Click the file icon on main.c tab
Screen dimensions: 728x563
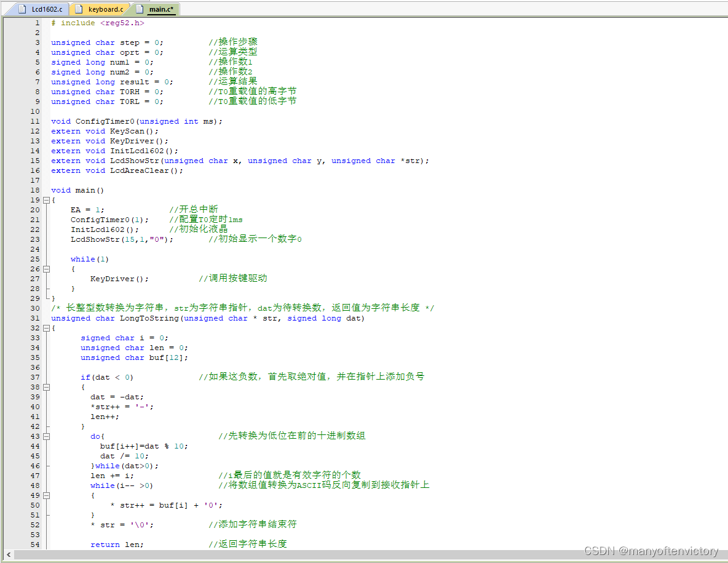(140, 9)
